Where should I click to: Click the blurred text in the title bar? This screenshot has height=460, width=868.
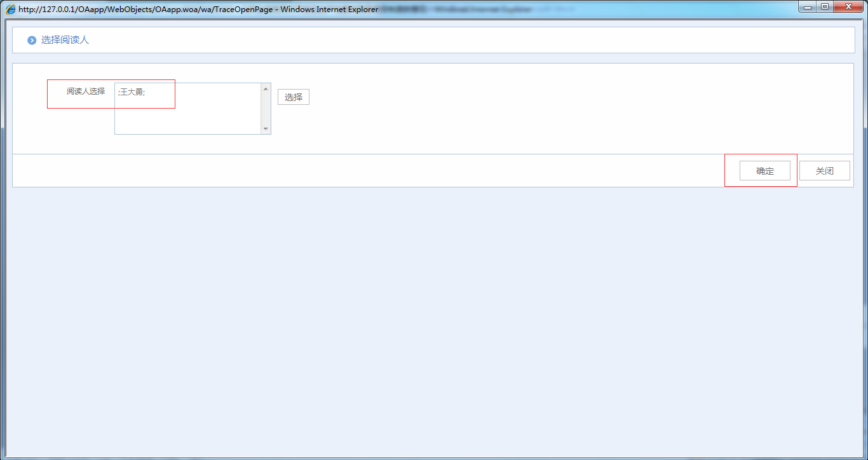[477, 10]
